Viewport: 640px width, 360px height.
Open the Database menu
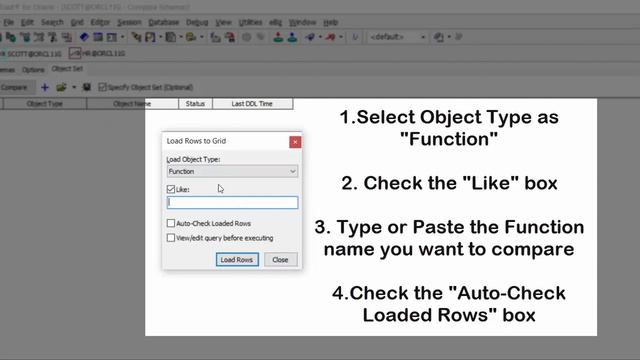pyautogui.click(x=163, y=22)
